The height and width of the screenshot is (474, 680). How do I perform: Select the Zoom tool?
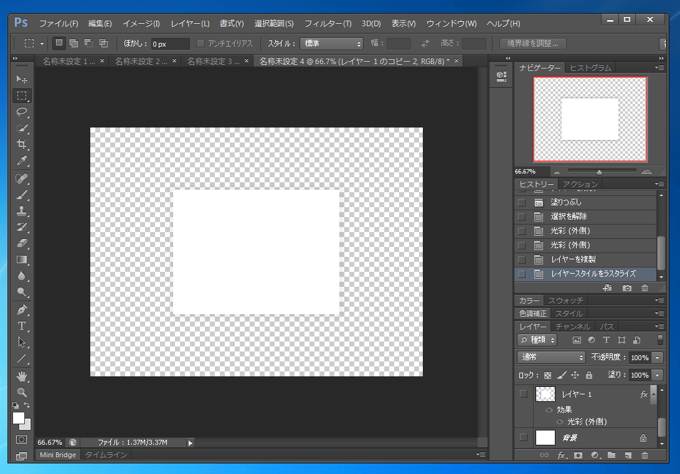[21, 392]
